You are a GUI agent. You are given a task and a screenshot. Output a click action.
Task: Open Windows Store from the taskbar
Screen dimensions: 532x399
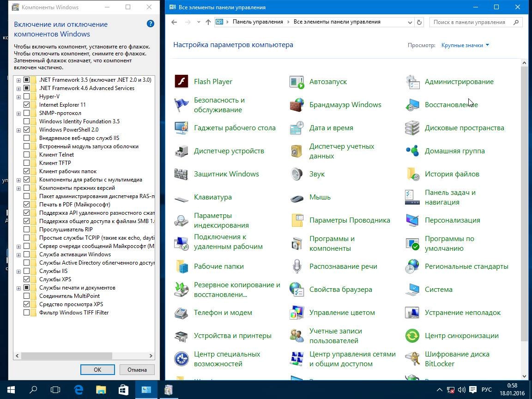tap(123, 390)
